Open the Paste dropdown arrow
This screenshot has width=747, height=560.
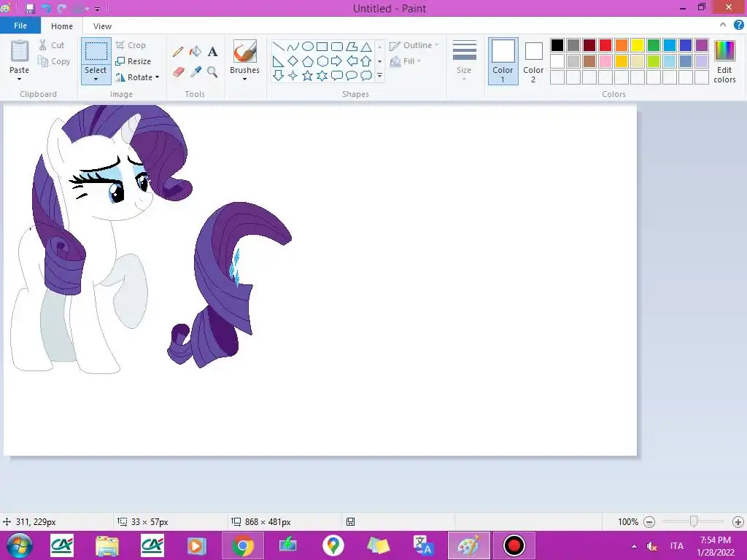click(x=19, y=79)
